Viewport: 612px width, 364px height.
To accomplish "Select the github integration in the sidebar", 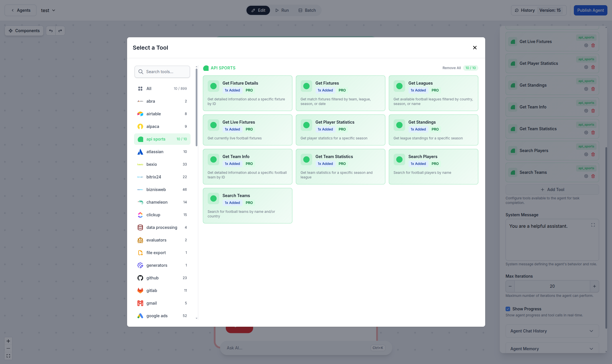I will pos(152,278).
